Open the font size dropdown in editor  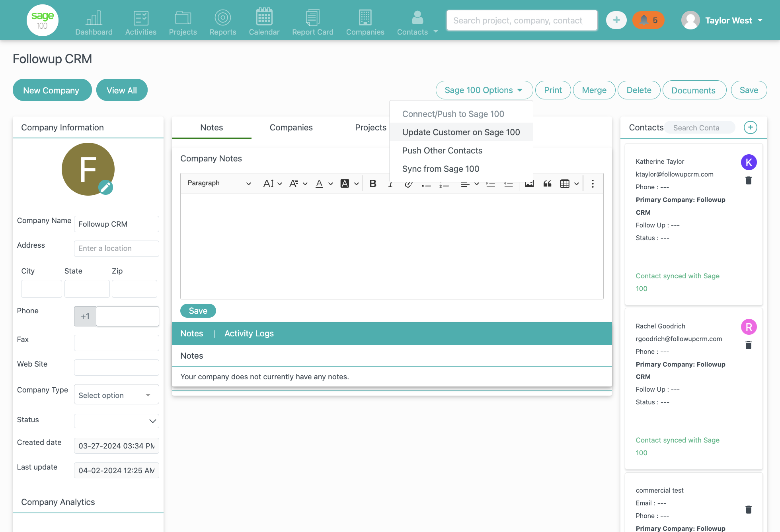pos(273,183)
